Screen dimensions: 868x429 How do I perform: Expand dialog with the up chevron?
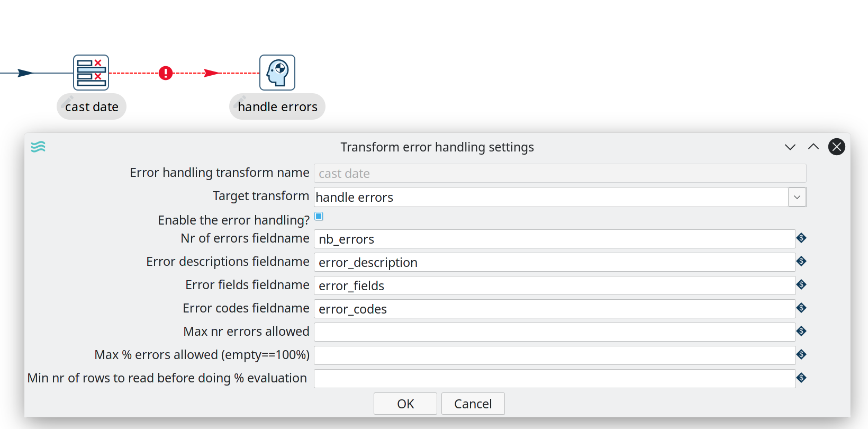point(813,147)
